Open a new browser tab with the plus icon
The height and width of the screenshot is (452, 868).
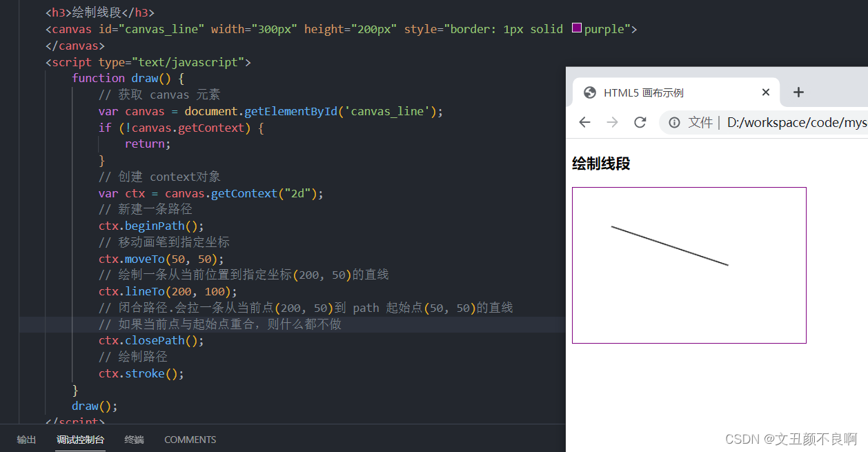tap(798, 91)
